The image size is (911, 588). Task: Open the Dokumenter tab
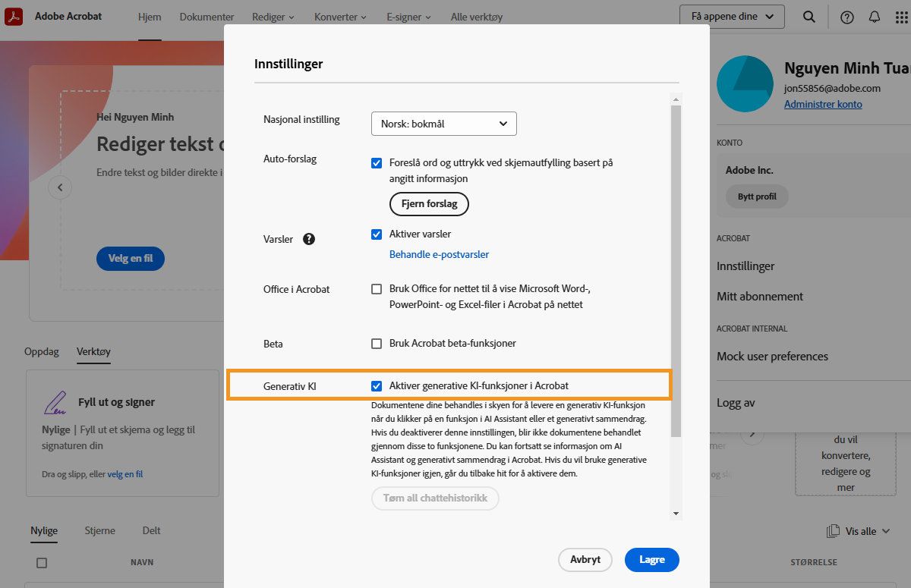(206, 17)
